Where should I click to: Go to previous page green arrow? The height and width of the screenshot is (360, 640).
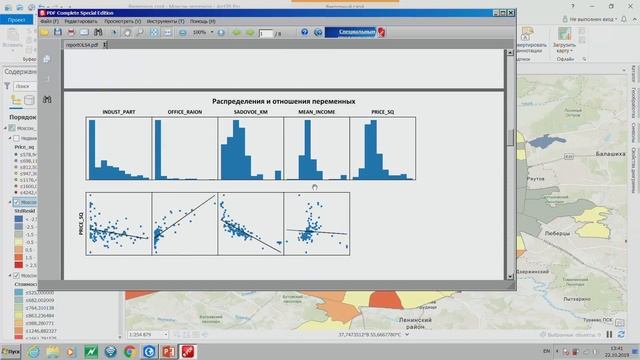click(237, 32)
